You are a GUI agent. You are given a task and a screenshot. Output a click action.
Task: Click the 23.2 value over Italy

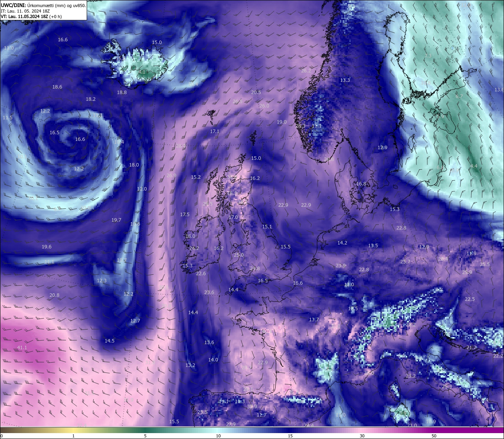click(411, 376)
